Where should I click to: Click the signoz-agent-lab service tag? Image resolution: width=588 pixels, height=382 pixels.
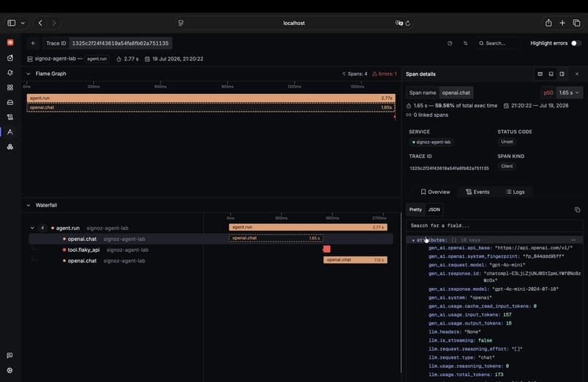(x=431, y=142)
